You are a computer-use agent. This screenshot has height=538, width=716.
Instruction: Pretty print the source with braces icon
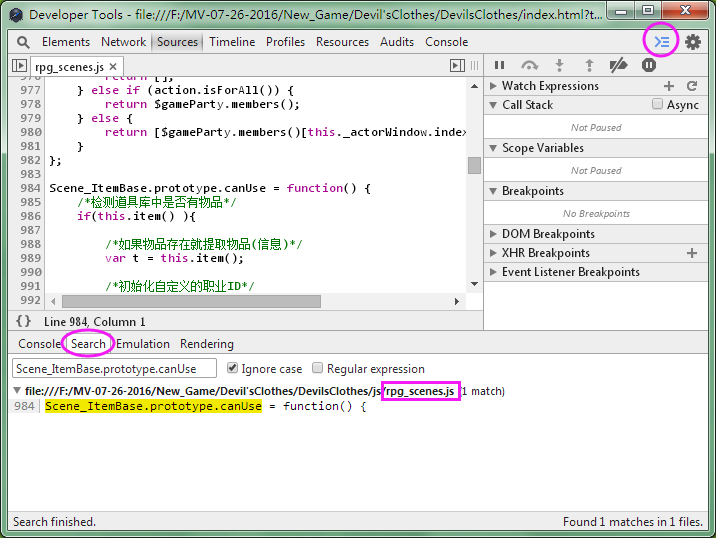(x=23, y=321)
